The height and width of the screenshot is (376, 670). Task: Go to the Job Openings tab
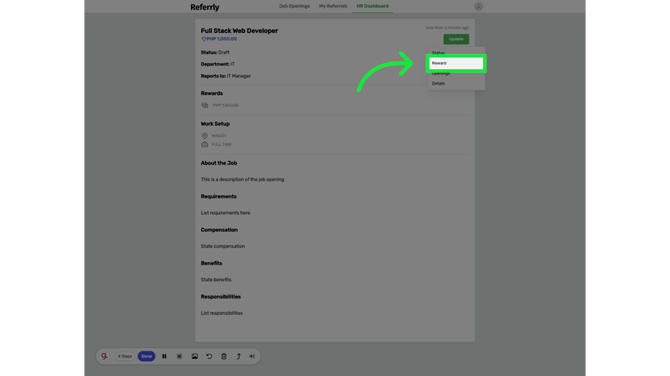point(294,6)
